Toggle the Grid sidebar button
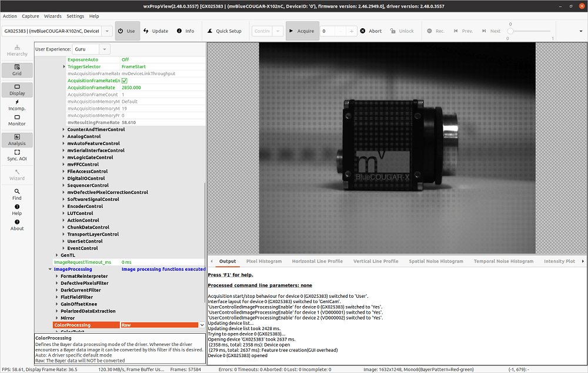Screen dimensions: 588x373 (x=17, y=70)
